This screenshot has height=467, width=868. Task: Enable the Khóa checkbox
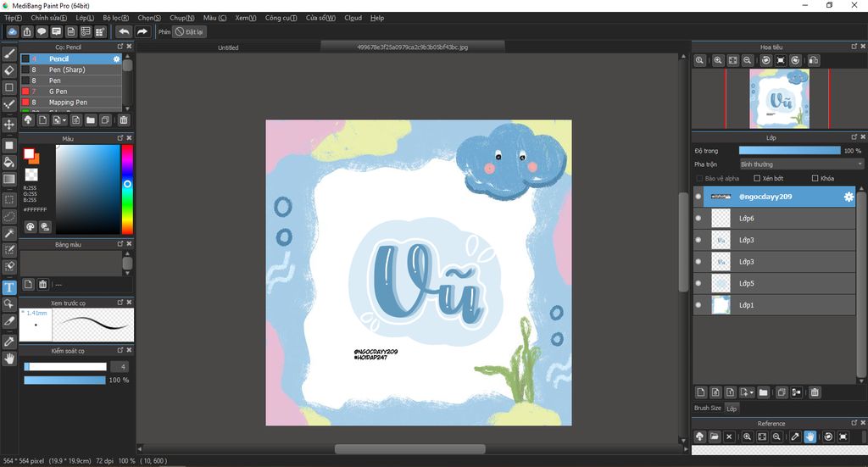tap(815, 178)
